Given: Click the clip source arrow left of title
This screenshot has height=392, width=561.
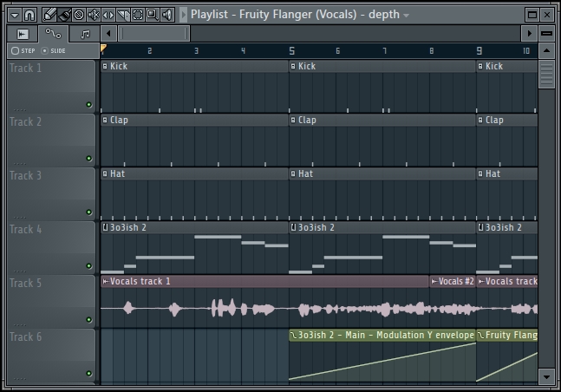Looking at the screenshot, I should (x=183, y=15).
